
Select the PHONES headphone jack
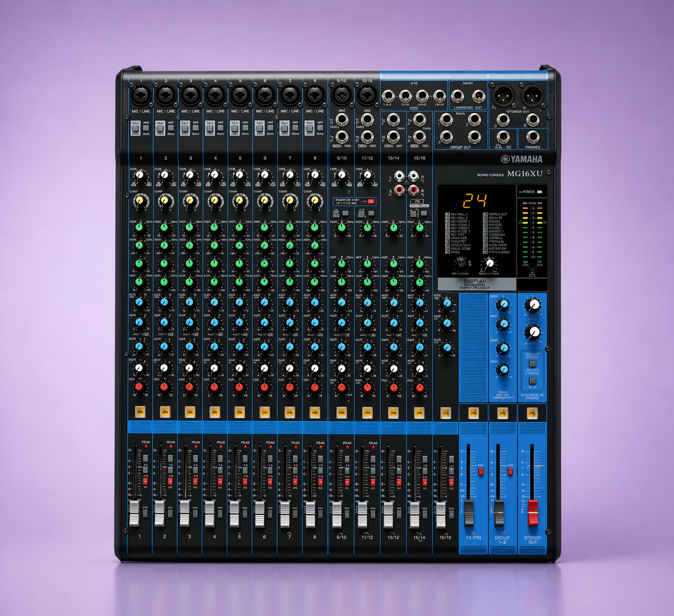[x=533, y=137]
